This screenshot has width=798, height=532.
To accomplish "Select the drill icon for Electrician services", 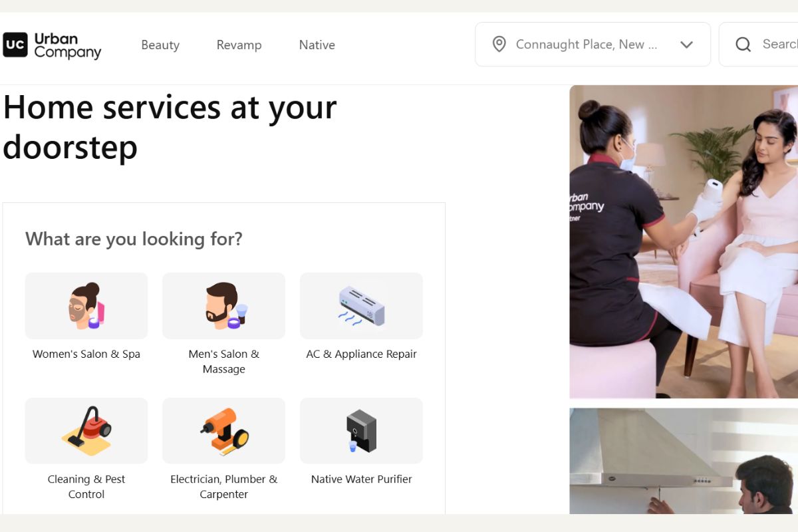I will [223, 431].
